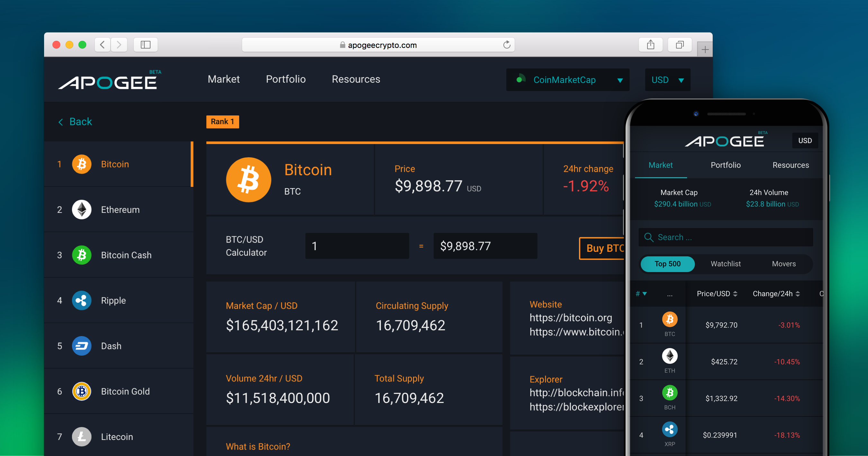Click the large Bitcoin logo in detail header
This screenshot has height=456, width=868.
249,180
